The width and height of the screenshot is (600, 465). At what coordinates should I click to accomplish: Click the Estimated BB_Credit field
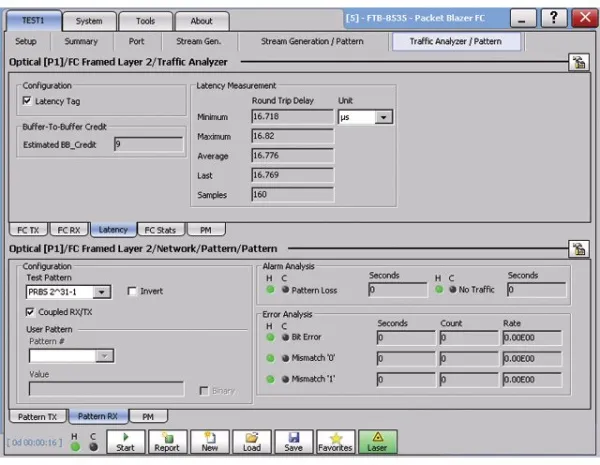pos(148,144)
